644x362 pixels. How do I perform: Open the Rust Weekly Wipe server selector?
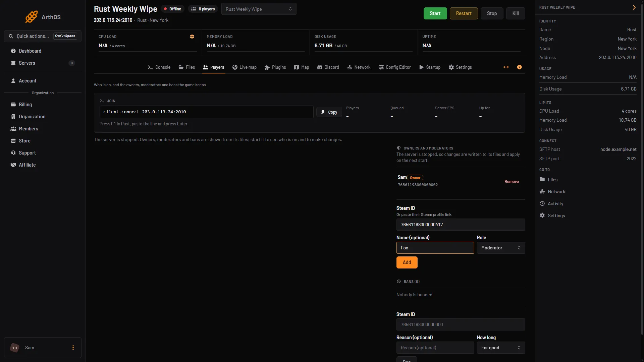[259, 9]
